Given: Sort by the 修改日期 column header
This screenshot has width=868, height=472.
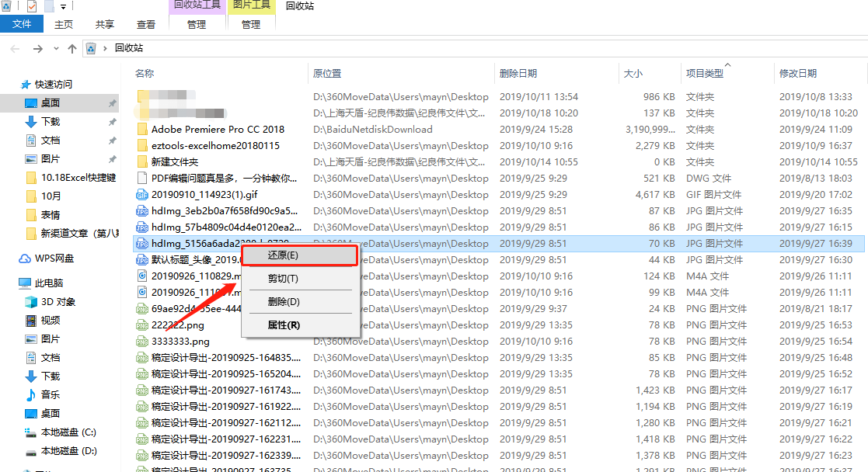Looking at the screenshot, I should point(798,73).
